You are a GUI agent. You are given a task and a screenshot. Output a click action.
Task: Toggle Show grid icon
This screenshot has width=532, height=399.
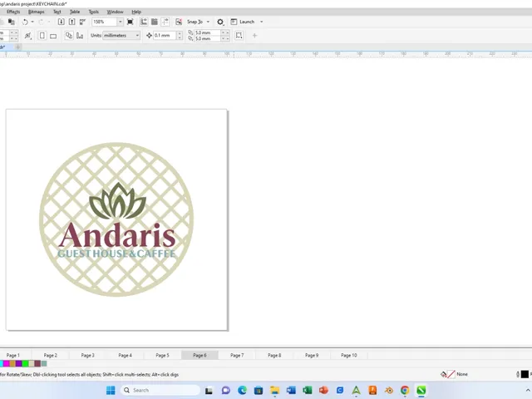pos(155,22)
